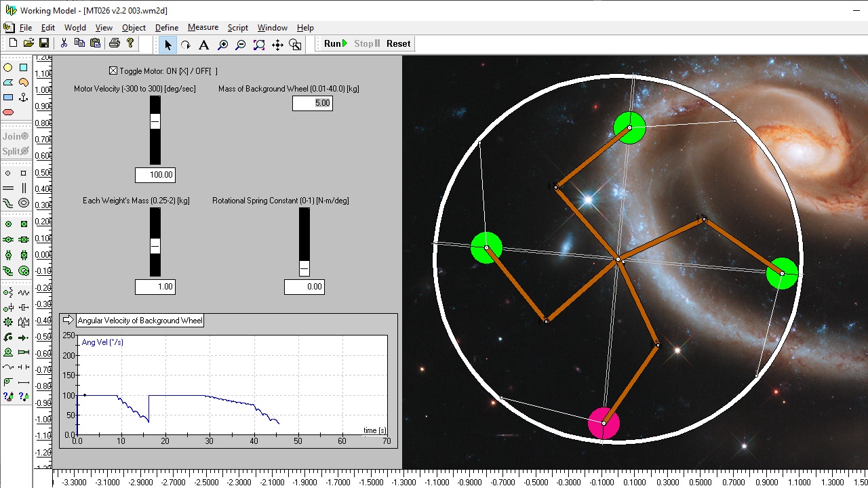Screen dimensions: 868x488
Task: Open the View menu
Action: [x=104, y=28]
